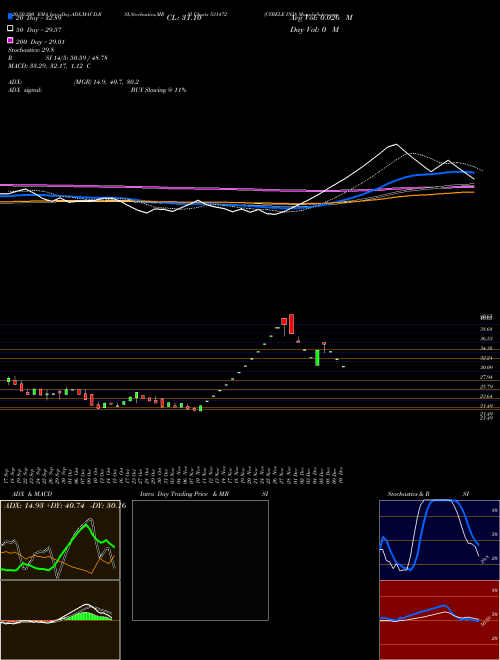Click the 'BUY Slowing @ 11%' ADX signal

pos(158,90)
